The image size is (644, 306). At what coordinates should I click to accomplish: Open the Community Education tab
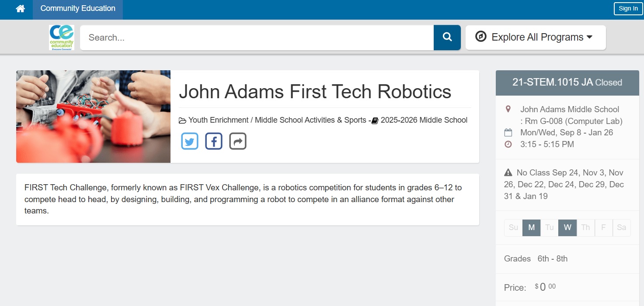78,9
